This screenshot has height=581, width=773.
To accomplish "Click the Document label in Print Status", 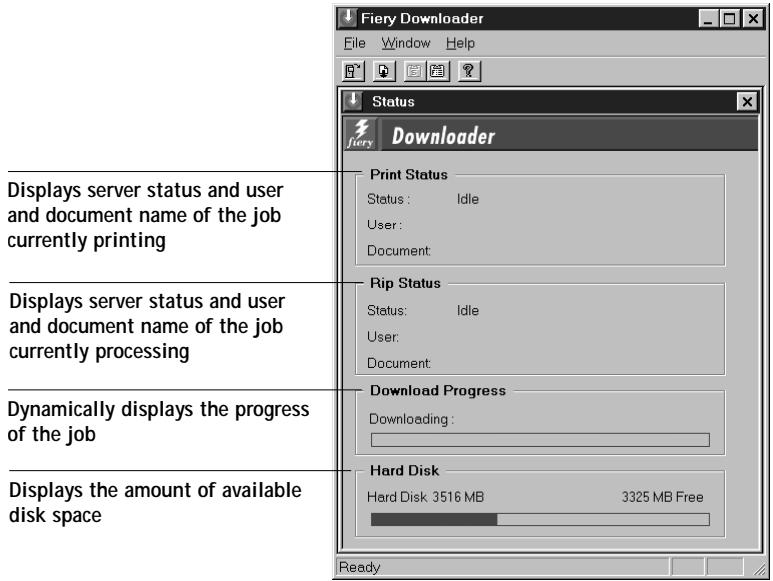I will (399, 251).
